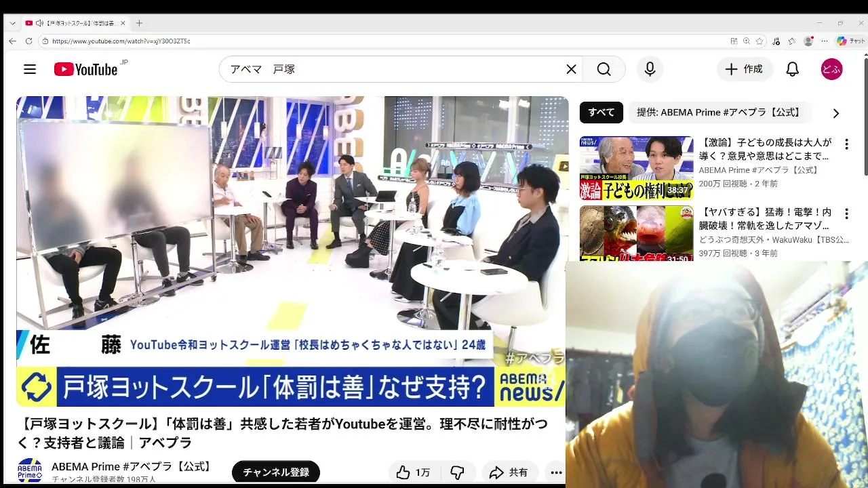Start voice search with the microphone
Viewport: 868px width, 488px height.
[650, 69]
